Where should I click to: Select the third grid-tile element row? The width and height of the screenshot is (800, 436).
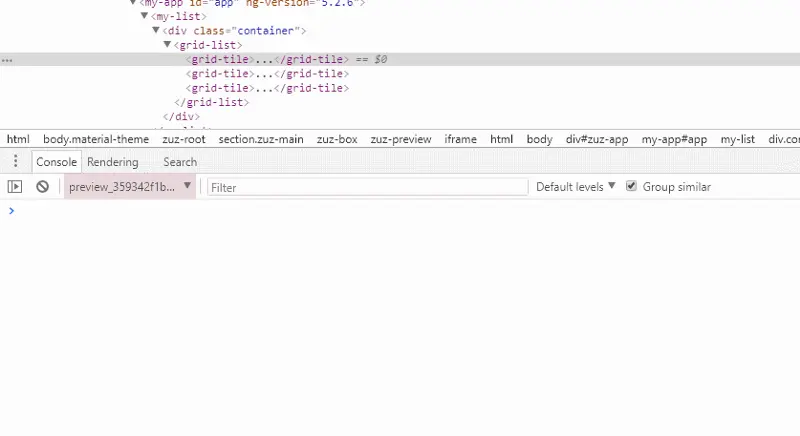(x=267, y=88)
